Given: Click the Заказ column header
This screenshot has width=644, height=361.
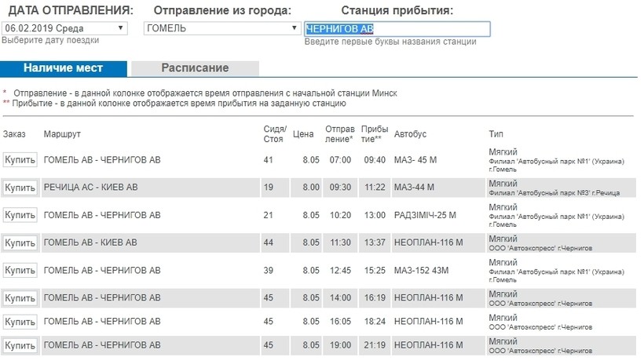Looking at the screenshot, I should point(14,134).
